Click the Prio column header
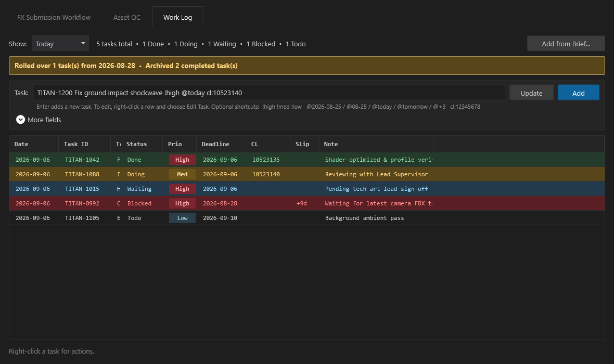614x364 pixels. 180,144
